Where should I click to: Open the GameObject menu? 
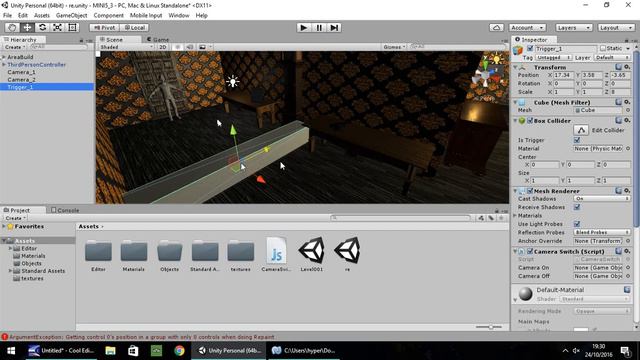click(71, 15)
